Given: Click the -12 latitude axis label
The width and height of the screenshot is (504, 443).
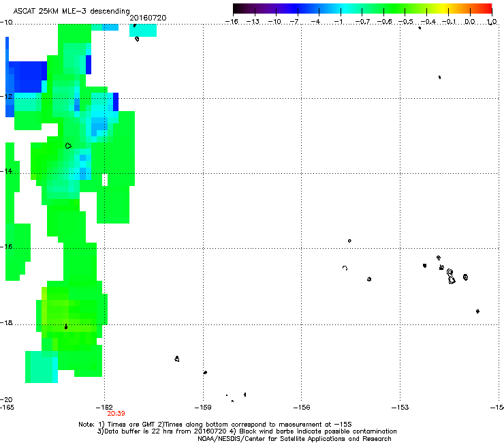Looking at the screenshot, I should coord(6,97).
